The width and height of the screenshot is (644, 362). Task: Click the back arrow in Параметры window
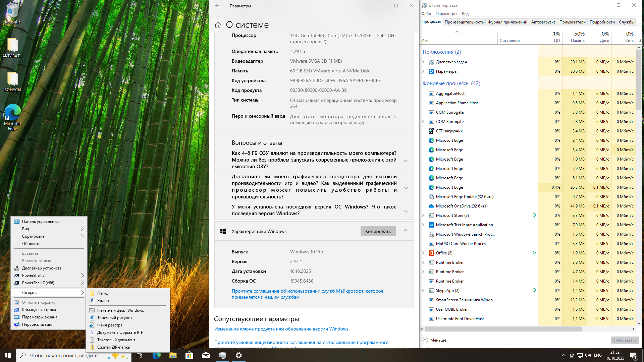coord(217,6)
